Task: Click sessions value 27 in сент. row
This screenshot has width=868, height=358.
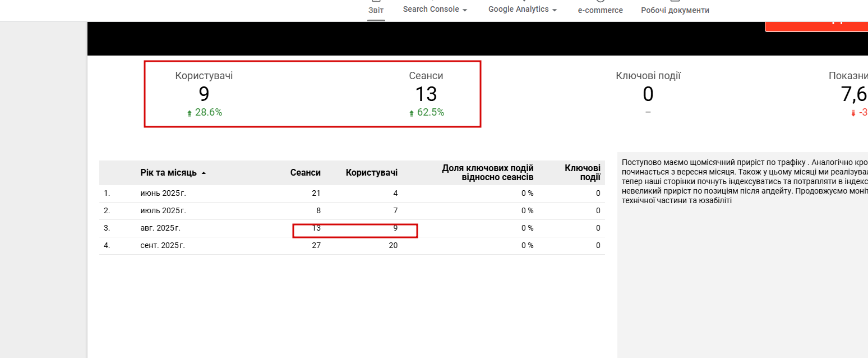Action: (x=316, y=246)
